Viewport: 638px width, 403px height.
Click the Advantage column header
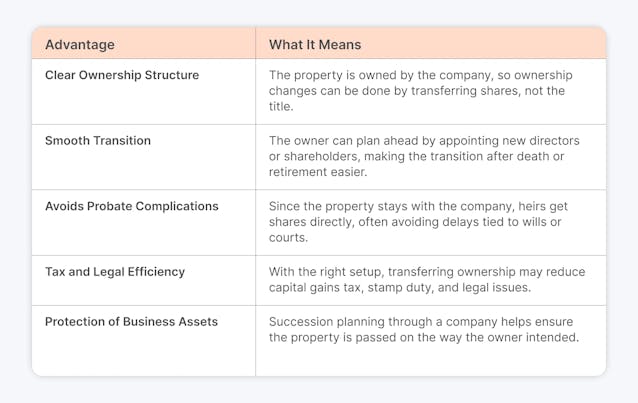tap(80, 44)
